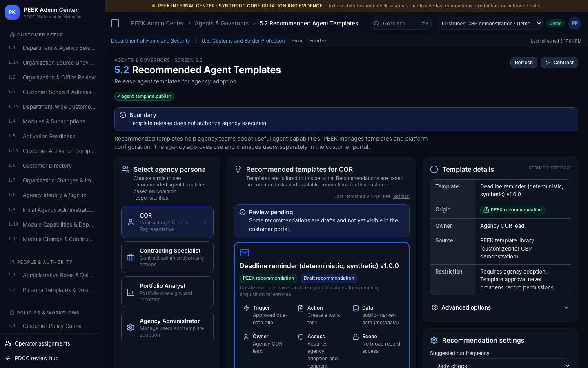The height and width of the screenshot is (368, 588).
Task: Expand Advanced options section
Action: (x=500, y=307)
